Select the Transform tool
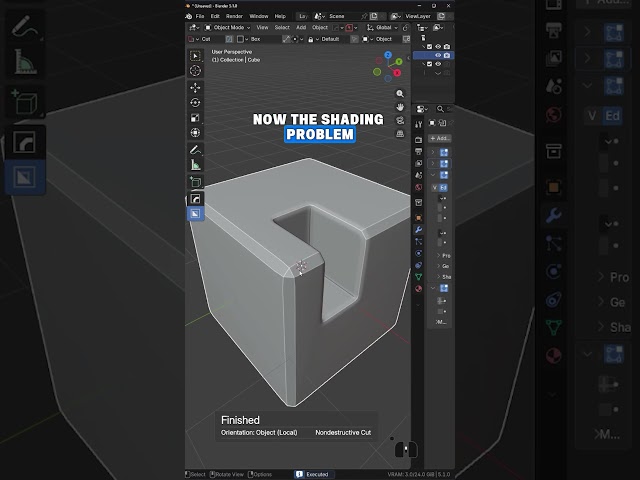 pyautogui.click(x=195, y=133)
